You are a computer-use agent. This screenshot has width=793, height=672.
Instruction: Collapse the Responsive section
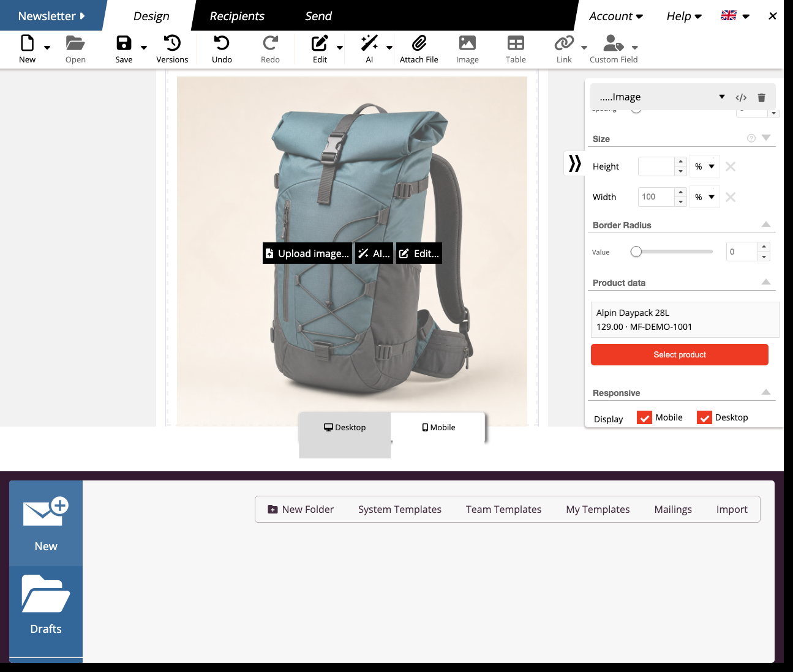[765, 392]
